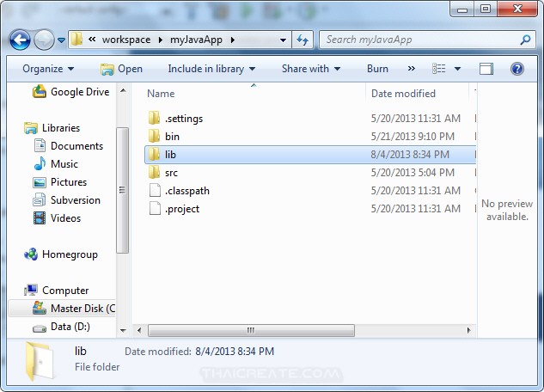Open the recent pages dropdown arrow
Viewport: 544px width, 392px height.
coord(61,40)
